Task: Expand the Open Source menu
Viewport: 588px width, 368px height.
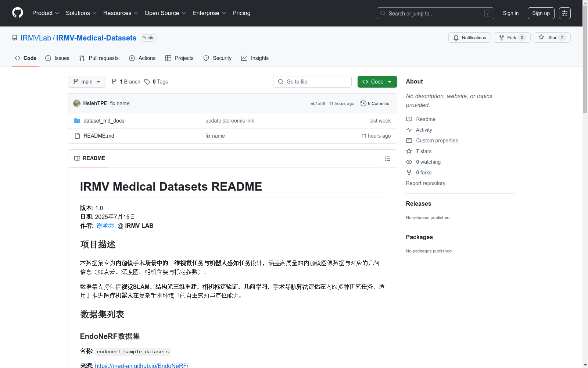Action: point(165,13)
